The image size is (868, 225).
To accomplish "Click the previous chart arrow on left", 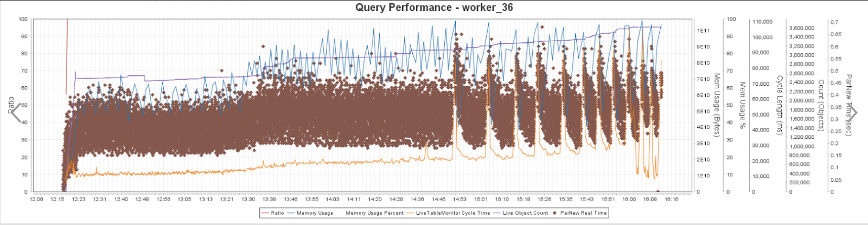I will (16, 113).
